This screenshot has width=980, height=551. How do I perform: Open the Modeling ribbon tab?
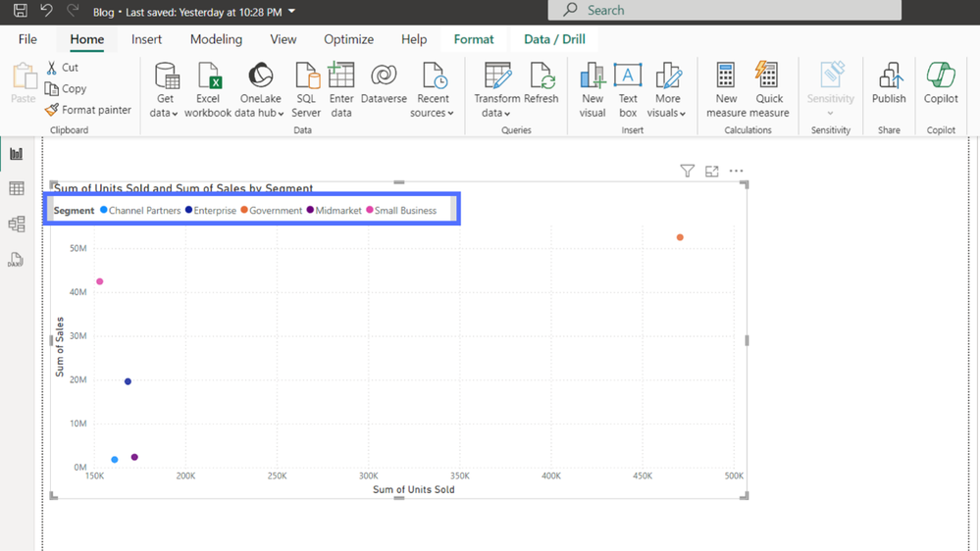pos(216,39)
